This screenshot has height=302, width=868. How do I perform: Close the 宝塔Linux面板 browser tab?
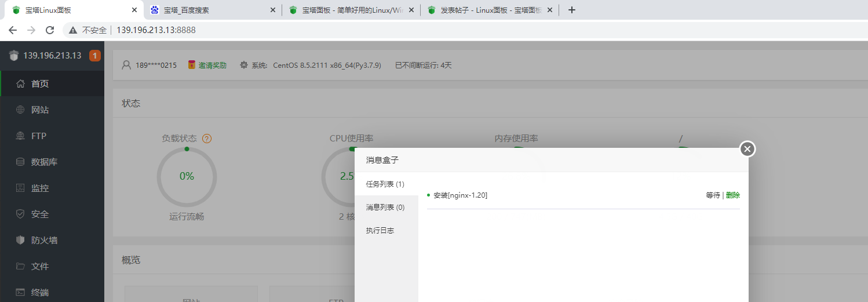[x=134, y=10]
